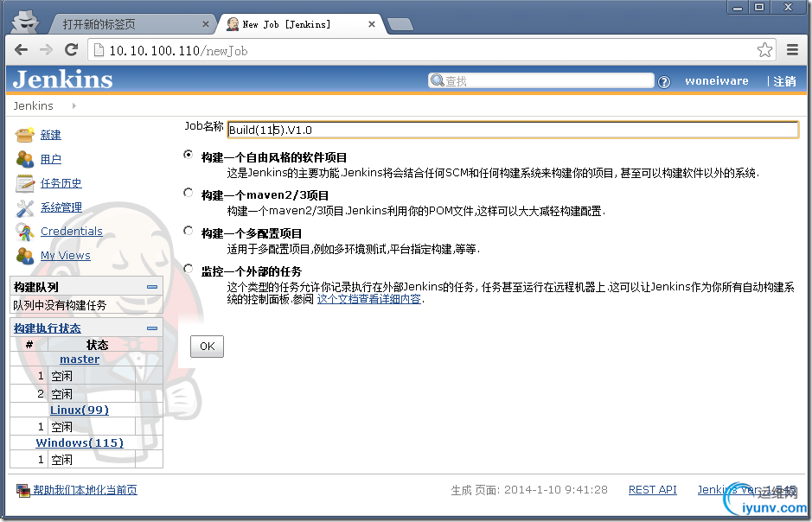Click the Jenkins logo in header
Viewport: 812px width, 522px height.
click(62, 80)
